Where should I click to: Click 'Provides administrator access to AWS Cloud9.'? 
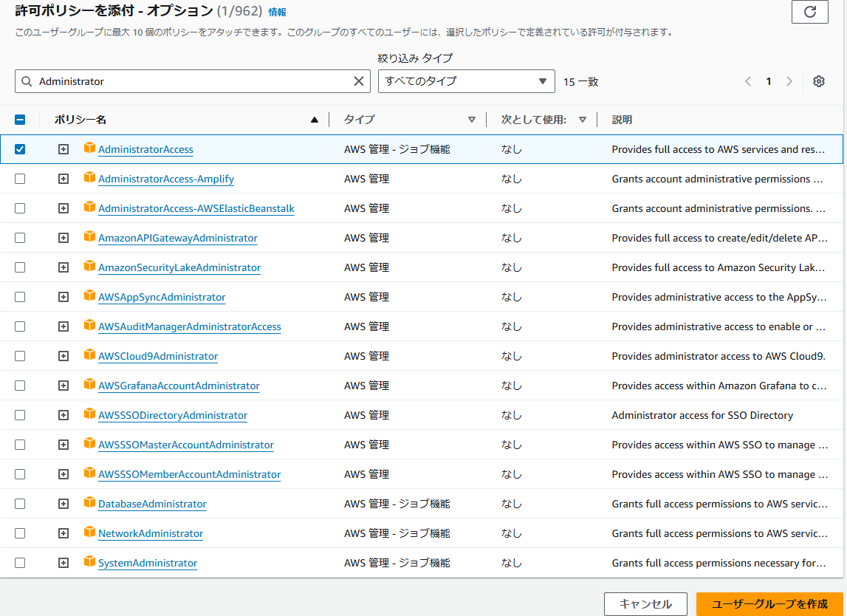click(719, 356)
